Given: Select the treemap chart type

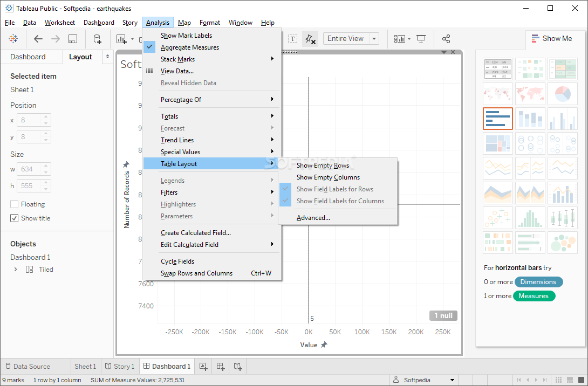Looking at the screenshot, I should 497,143.
